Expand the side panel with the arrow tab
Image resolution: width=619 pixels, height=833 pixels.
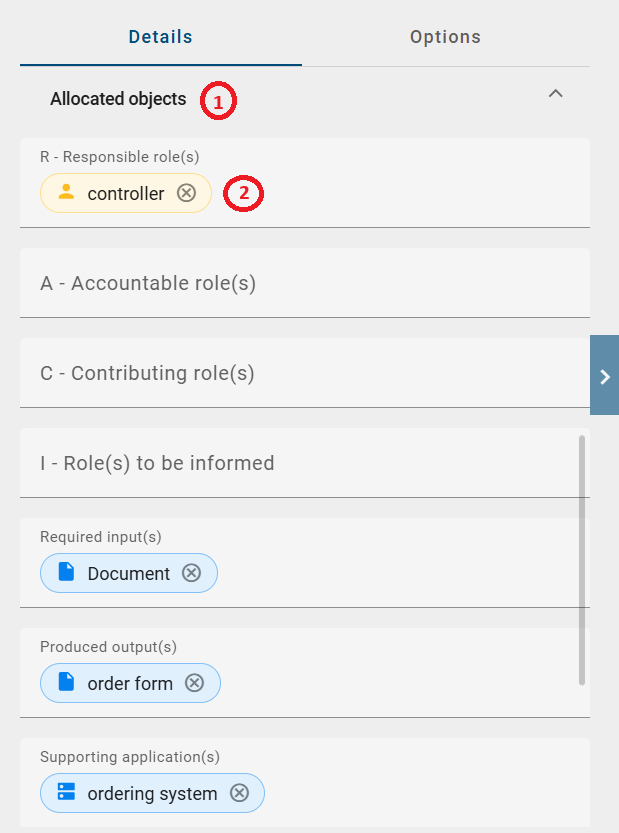[604, 376]
